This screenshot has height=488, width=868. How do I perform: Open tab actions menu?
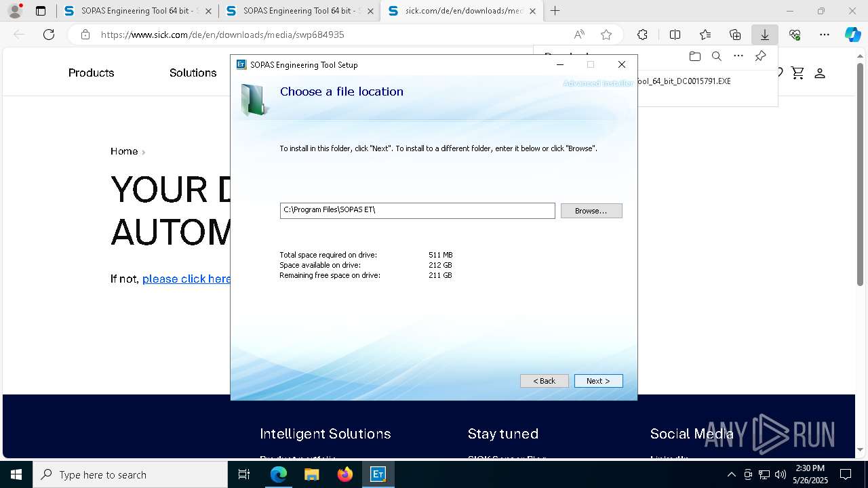coord(41,11)
